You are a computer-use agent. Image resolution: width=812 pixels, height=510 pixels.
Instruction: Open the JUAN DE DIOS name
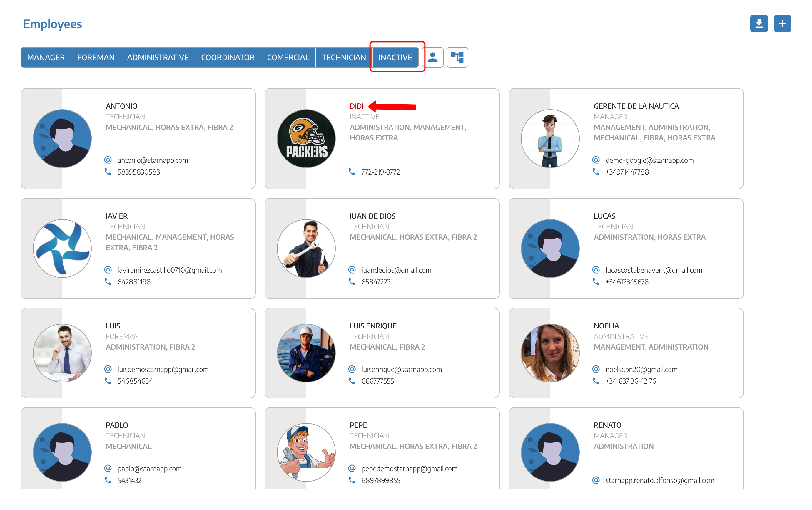tap(372, 216)
